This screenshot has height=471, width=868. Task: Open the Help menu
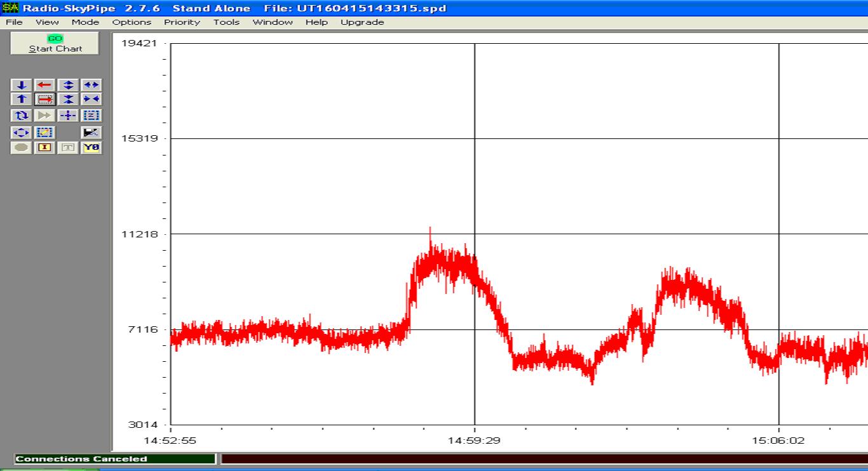coord(316,22)
